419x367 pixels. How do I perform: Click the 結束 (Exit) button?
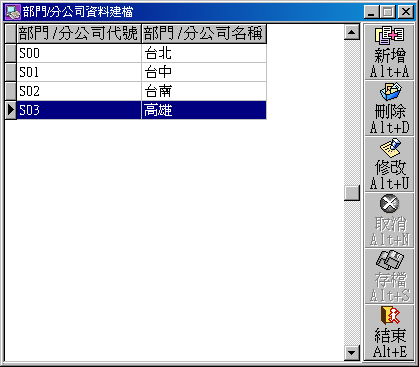click(389, 332)
